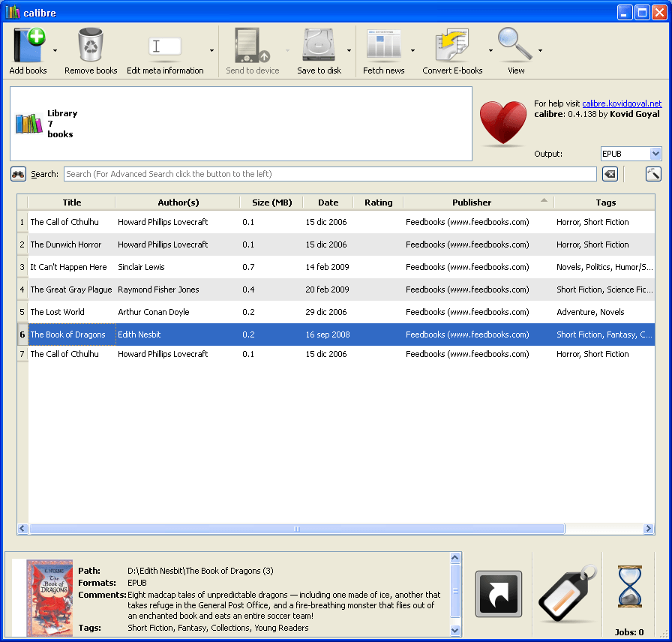Open Edit meta information
The image size is (672, 642).
pos(164,45)
